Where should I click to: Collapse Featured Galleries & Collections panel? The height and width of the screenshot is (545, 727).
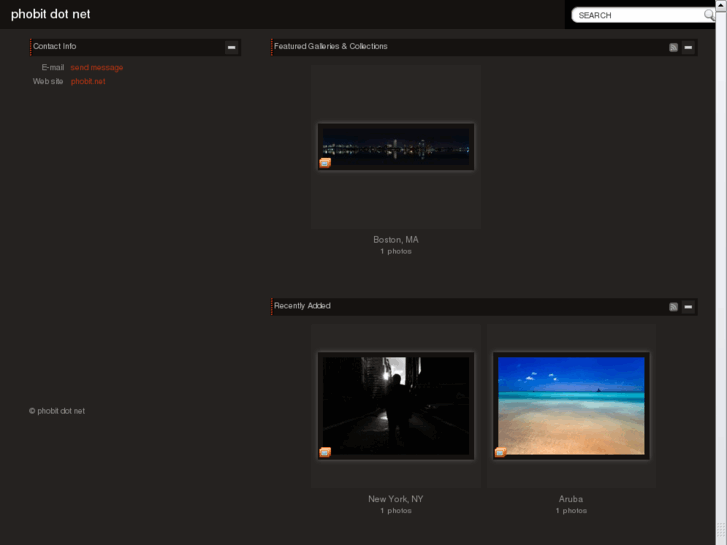pos(688,47)
